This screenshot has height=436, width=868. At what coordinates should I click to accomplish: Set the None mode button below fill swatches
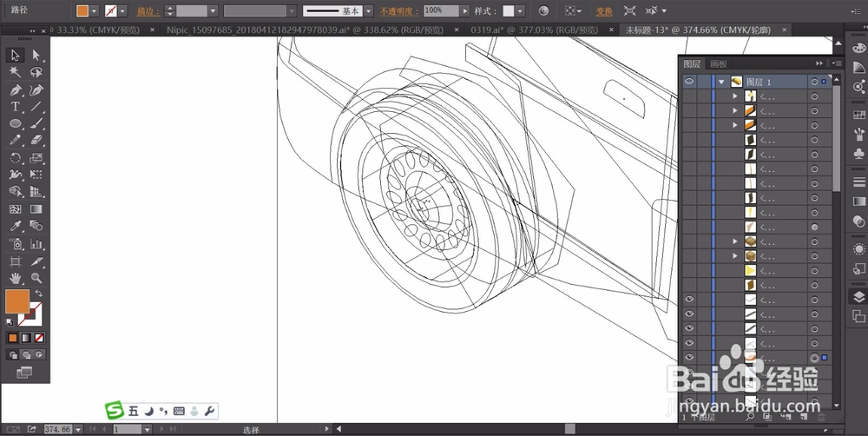pos(39,337)
